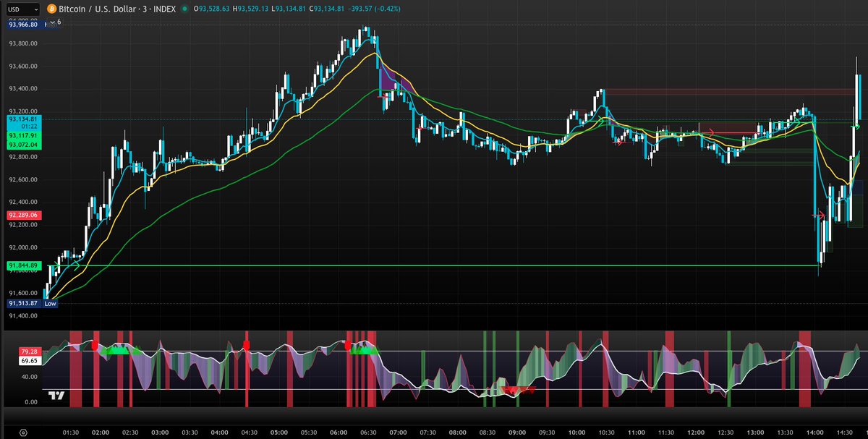Screen dimensions: 868x439
Task: Click the white 69.65 indicator value label
Action: (x=30, y=360)
